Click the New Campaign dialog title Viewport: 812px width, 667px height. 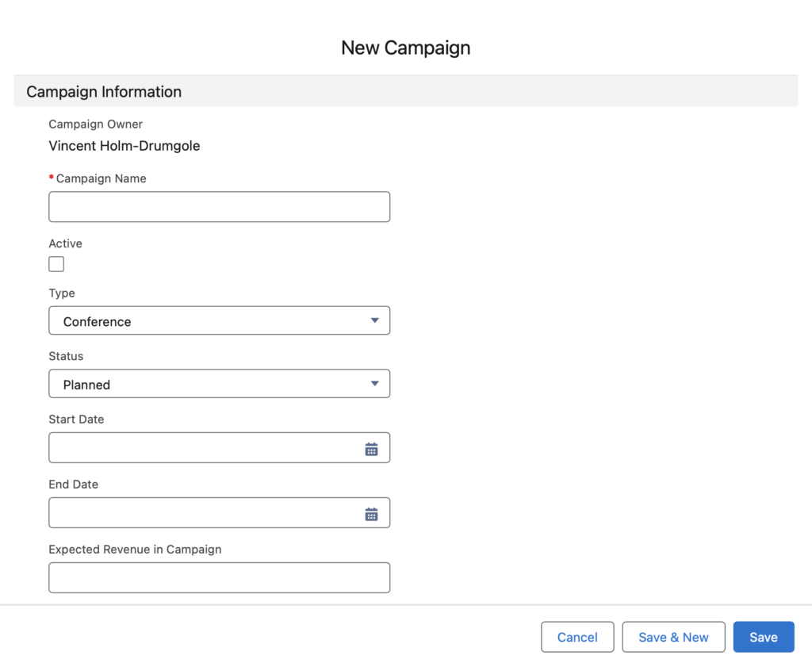[x=405, y=48]
